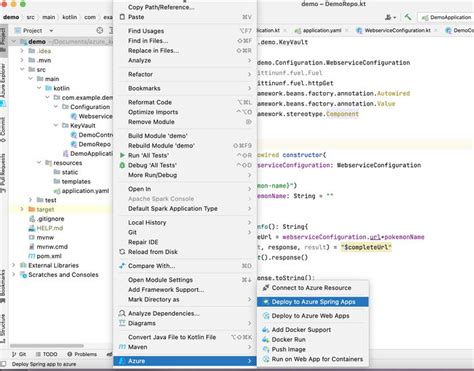Open the Git tool window

tap(19, 354)
